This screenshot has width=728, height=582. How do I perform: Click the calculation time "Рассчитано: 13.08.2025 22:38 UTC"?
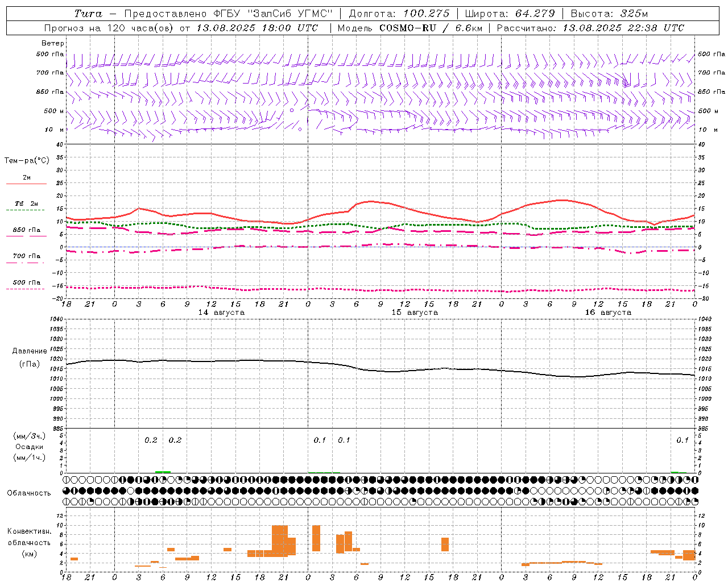coord(590,28)
